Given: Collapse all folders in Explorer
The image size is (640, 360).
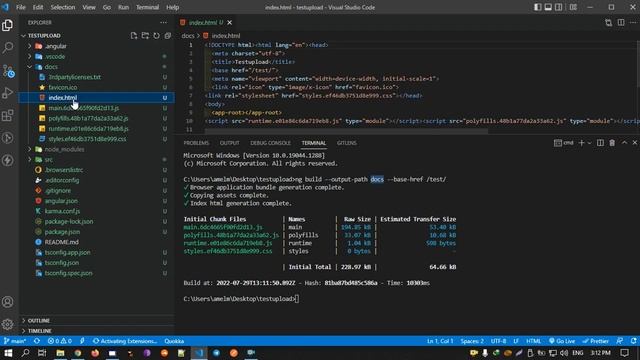Looking at the screenshot, I should [x=167, y=36].
